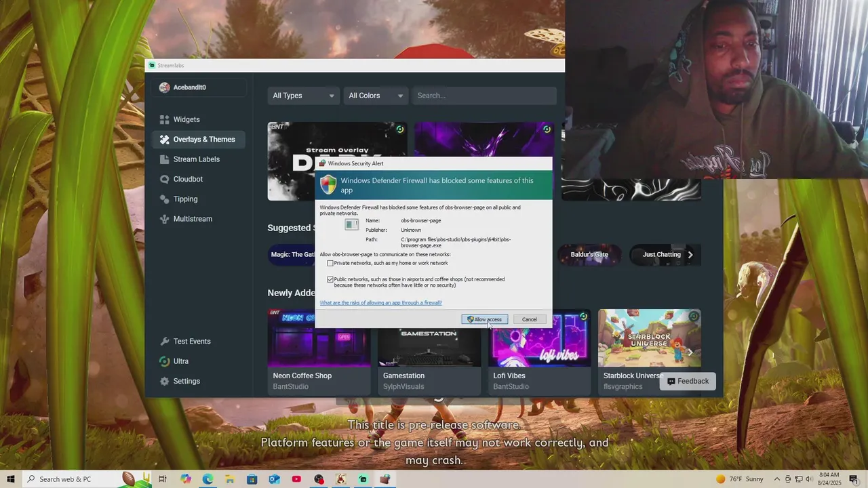
Task: Click the 8:04 AM taskbar clock
Action: [829, 479]
